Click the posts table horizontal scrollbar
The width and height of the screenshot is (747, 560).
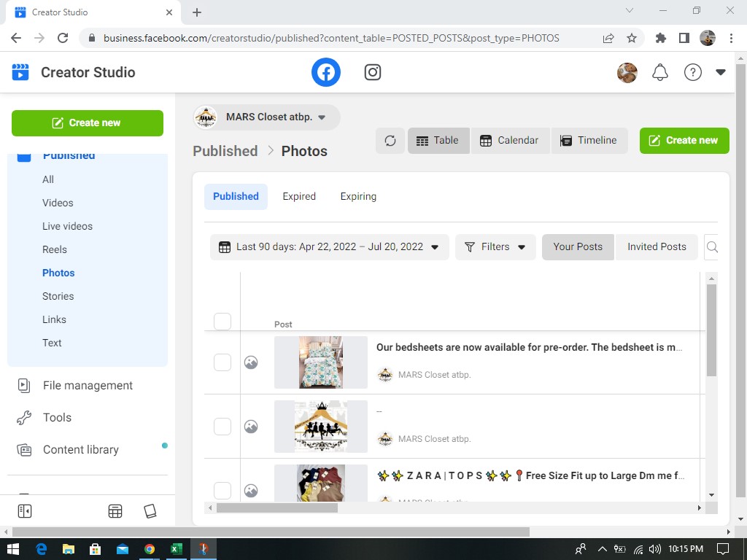[277, 508]
